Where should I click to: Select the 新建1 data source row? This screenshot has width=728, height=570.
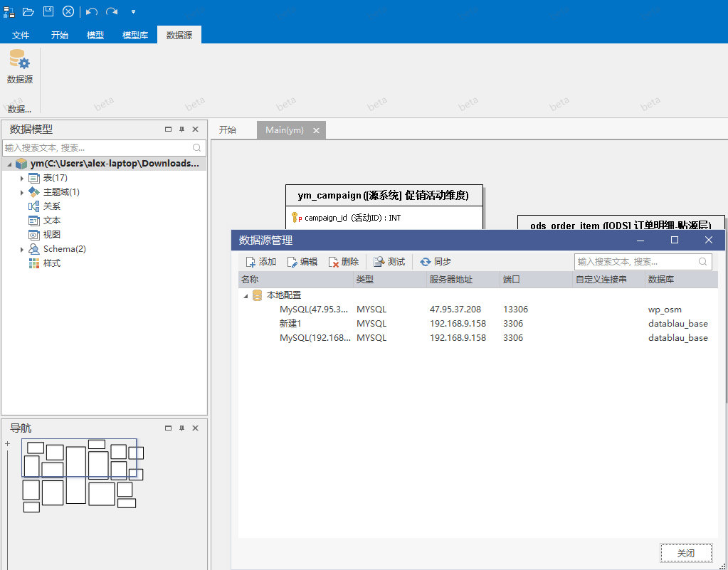coord(478,324)
